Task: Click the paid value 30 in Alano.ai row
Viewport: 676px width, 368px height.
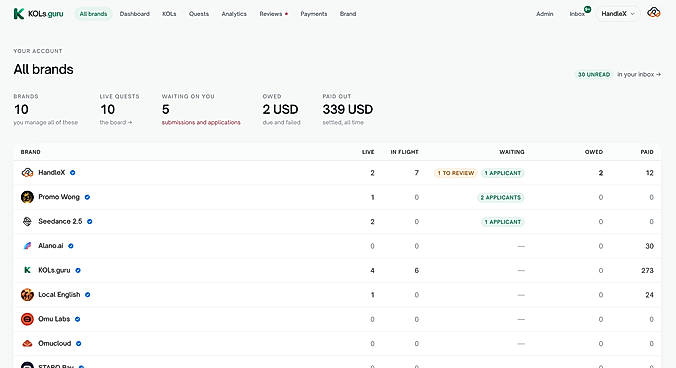Action: tap(650, 246)
